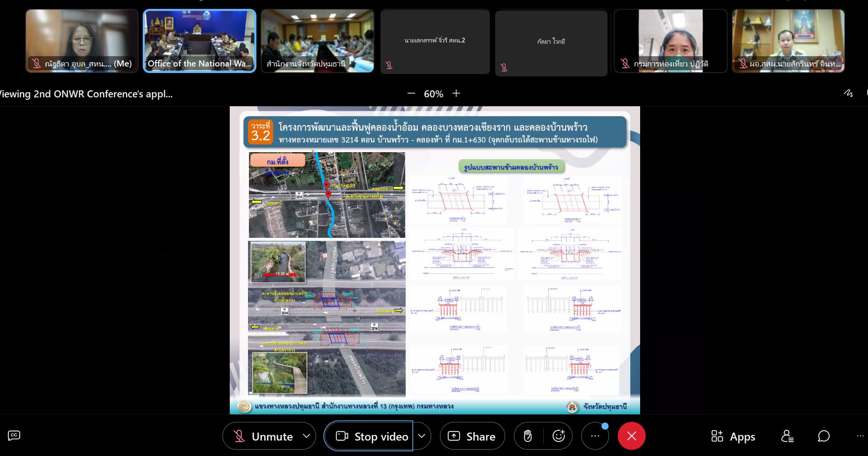Screen dimensions: 868x456
Task: Stop the video camera
Action: 369,436
